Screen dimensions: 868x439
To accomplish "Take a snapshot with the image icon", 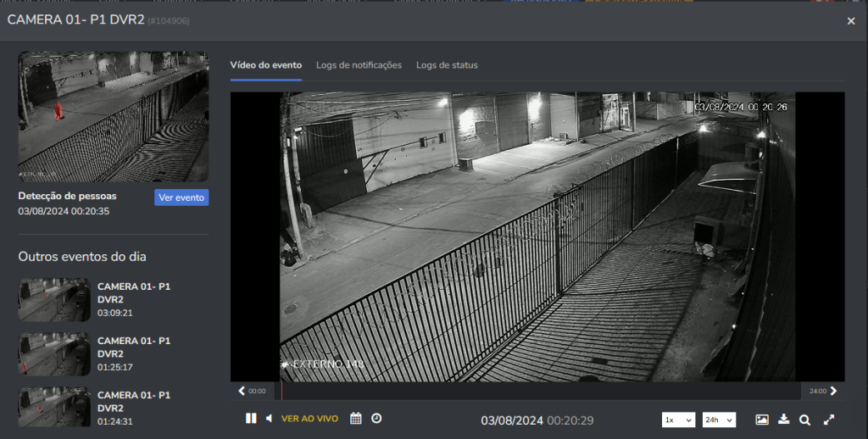I will 762,420.
